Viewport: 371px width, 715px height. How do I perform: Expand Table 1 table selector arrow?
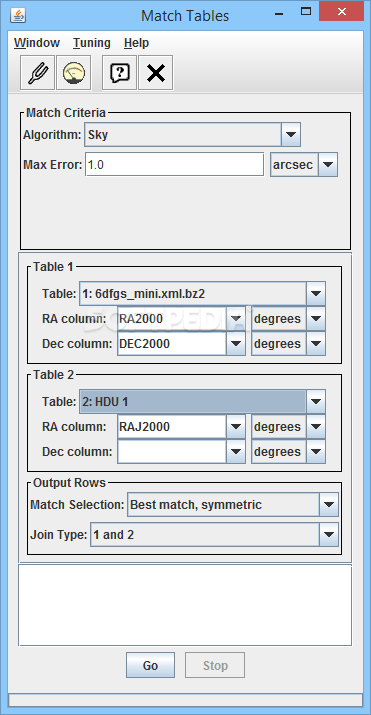pyautogui.click(x=315, y=294)
